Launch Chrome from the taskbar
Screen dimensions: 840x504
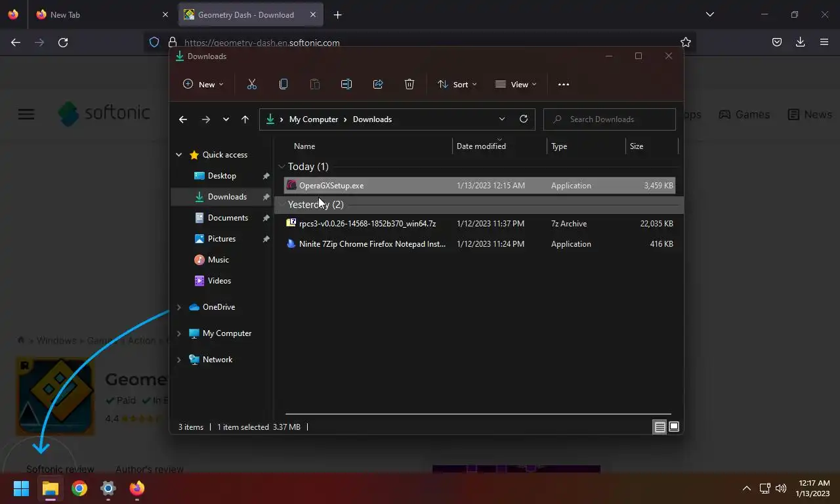(x=79, y=488)
